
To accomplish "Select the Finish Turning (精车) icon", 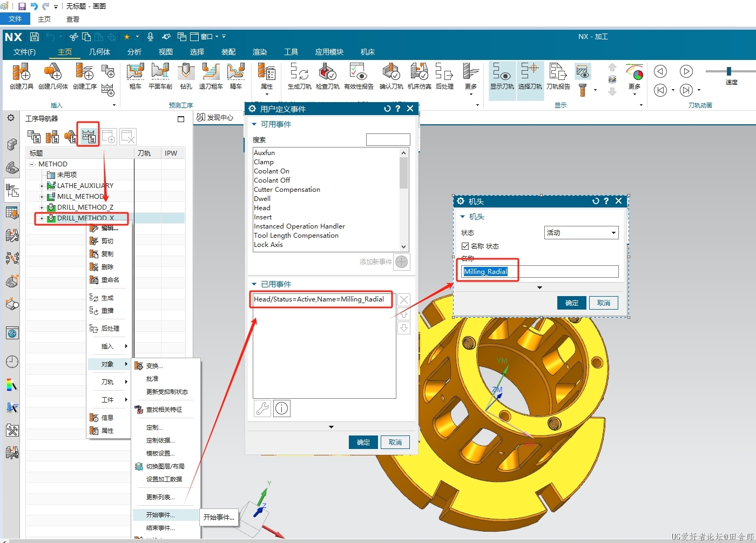I will [236, 76].
